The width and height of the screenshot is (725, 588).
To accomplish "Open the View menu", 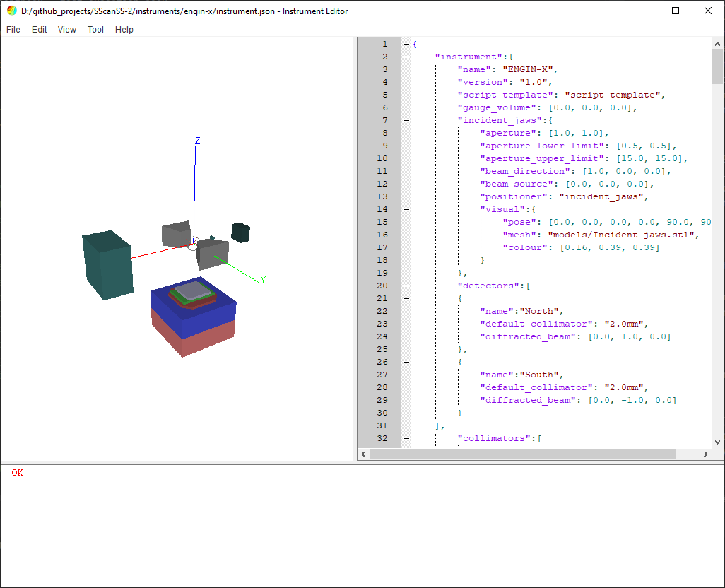I will pyautogui.click(x=66, y=30).
